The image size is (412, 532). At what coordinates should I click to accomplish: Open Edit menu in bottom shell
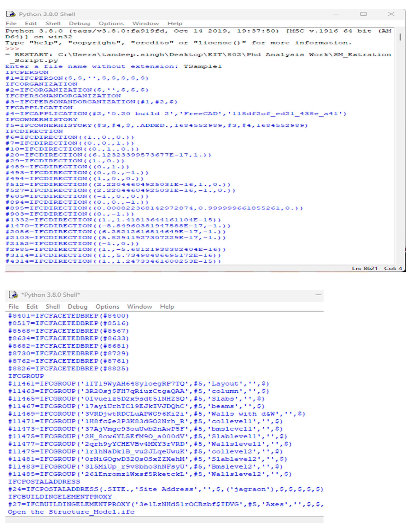[x=32, y=307]
